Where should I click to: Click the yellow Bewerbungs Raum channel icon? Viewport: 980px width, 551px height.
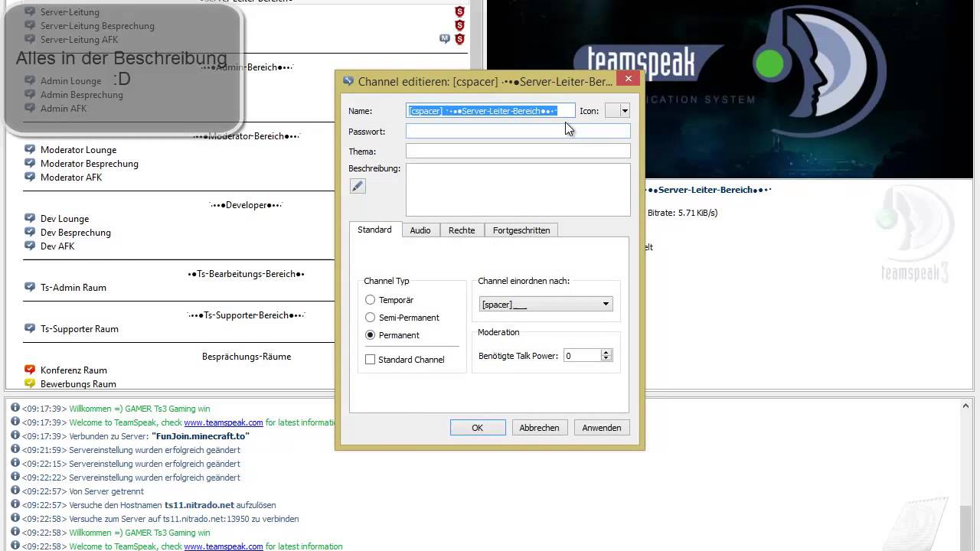point(30,383)
